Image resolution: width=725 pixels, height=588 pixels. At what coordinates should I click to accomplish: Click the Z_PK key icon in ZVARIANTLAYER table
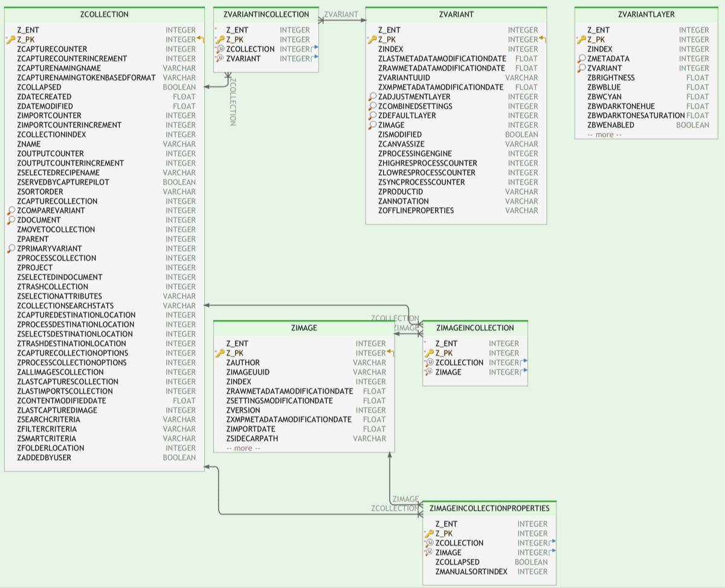(x=581, y=40)
